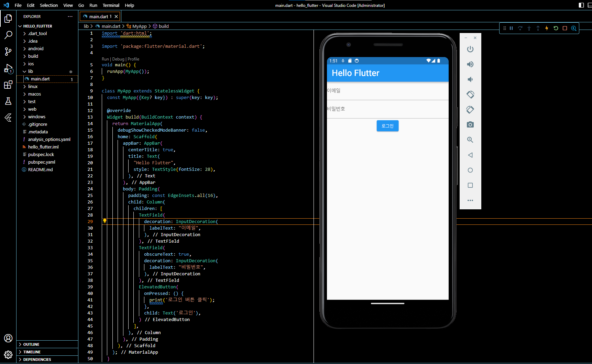Click Run code lens above main

click(105, 59)
